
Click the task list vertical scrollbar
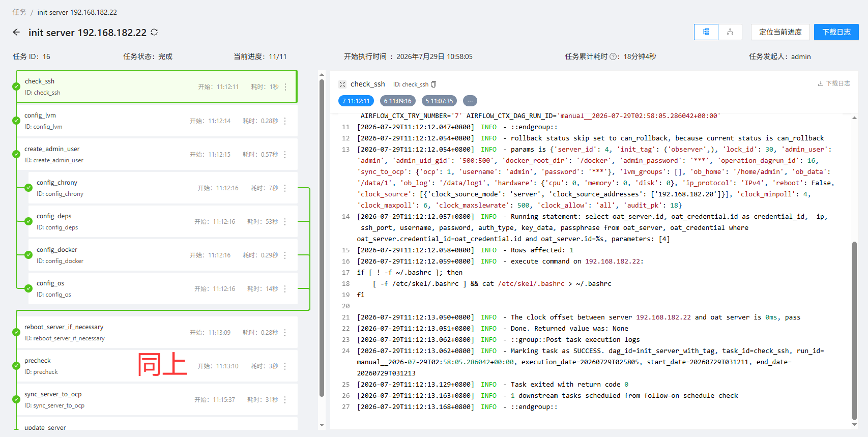tap(322, 238)
